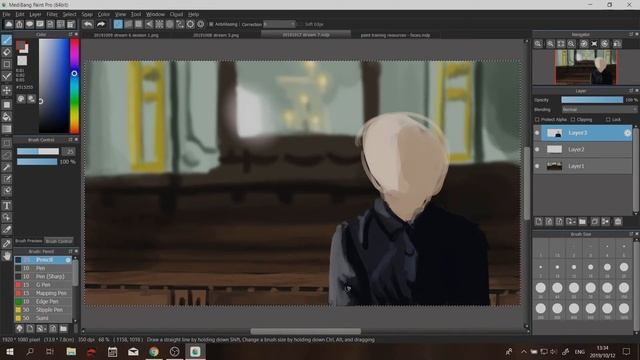Select the Eraser tool
Screen dimensions: 640x360
coord(7,52)
